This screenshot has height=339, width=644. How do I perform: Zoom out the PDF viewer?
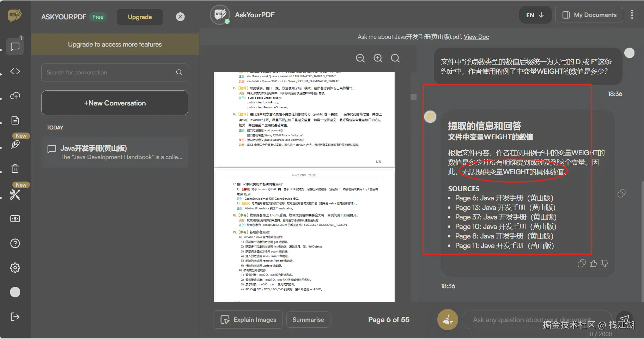tap(360, 58)
